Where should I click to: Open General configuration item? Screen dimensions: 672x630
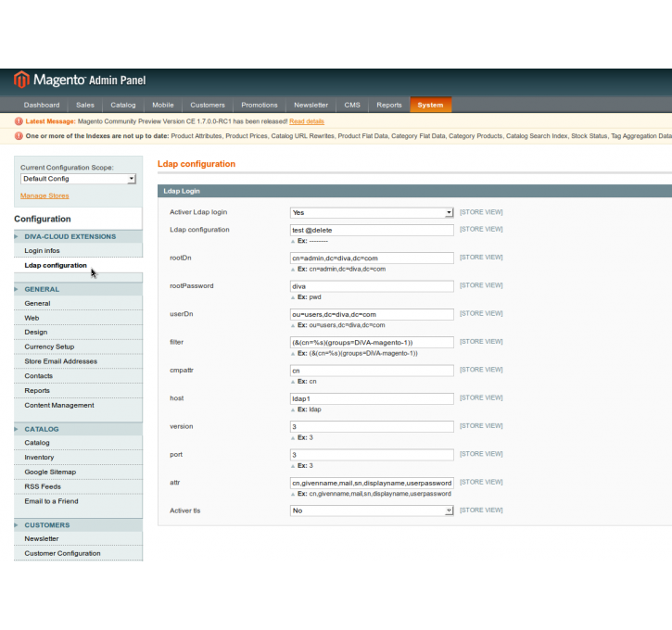(x=37, y=303)
